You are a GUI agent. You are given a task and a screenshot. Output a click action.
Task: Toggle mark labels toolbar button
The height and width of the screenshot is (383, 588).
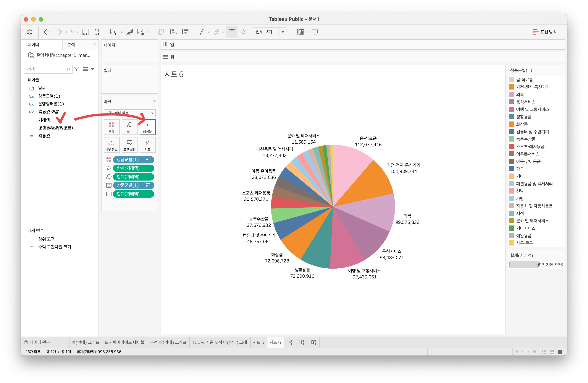(x=232, y=32)
